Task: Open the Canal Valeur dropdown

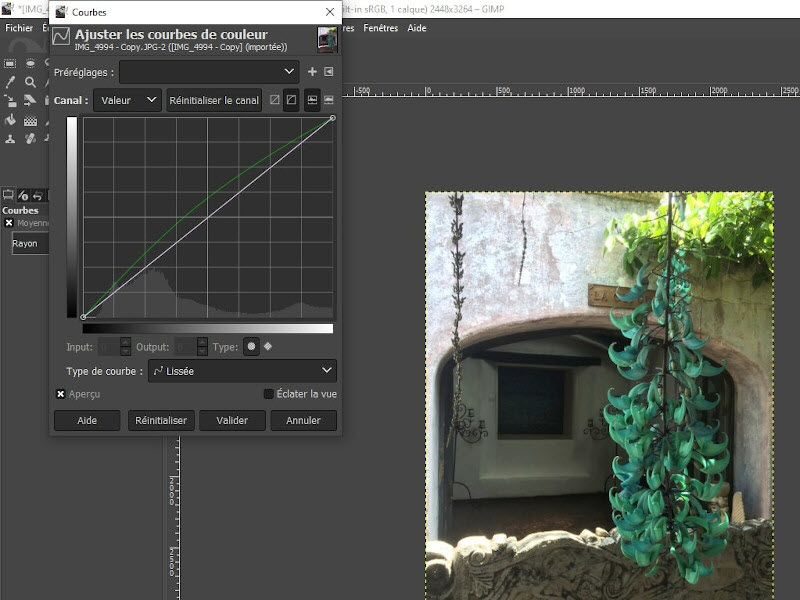Action: 127,100
